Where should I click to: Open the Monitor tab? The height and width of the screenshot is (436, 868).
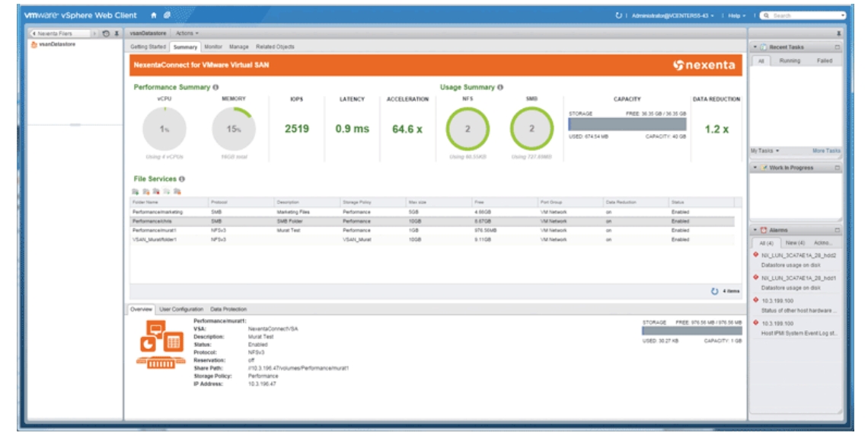213,47
